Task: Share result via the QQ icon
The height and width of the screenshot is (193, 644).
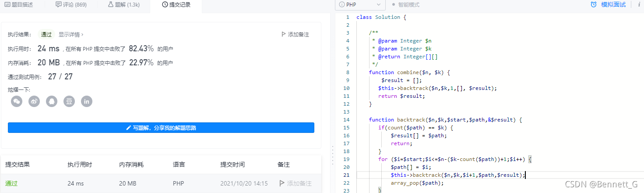Action: pos(52,101)
